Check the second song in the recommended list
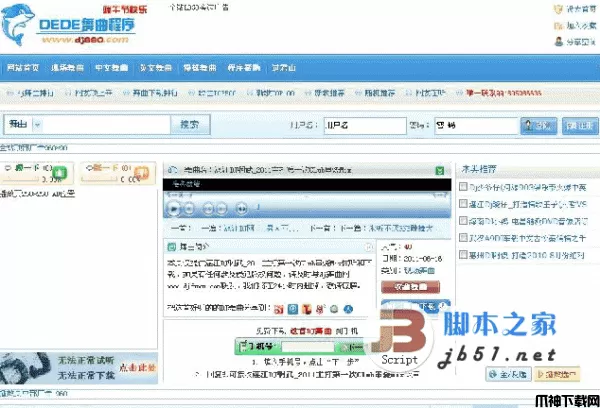 (463, 204)
